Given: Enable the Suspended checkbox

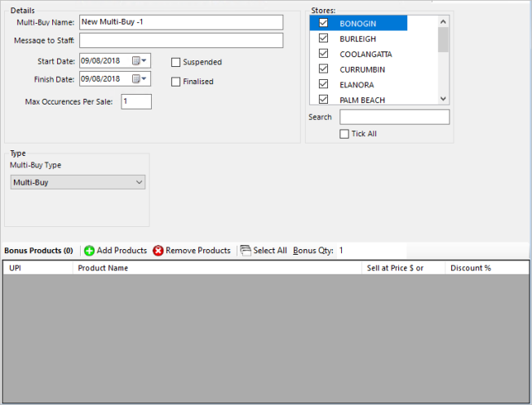Looking at the screenshot, I should (175, 62).
